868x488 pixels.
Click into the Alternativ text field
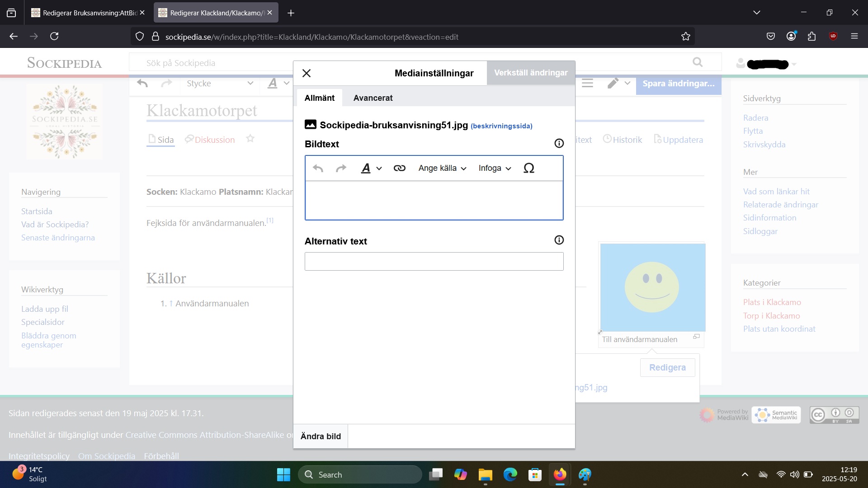click(434, 261)
